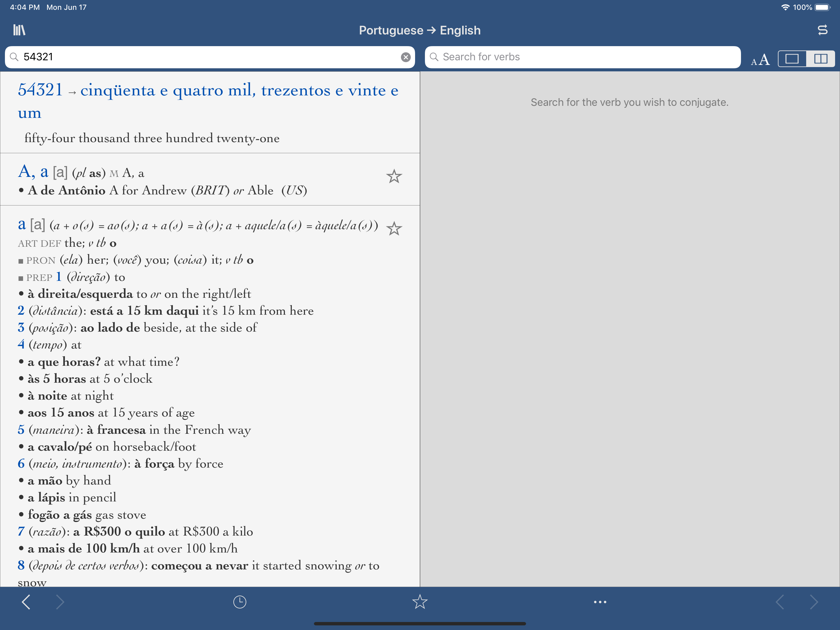Open the 54321 number headword
The width and height of the screenshot is (840, 630).
(x=40, y=90)
